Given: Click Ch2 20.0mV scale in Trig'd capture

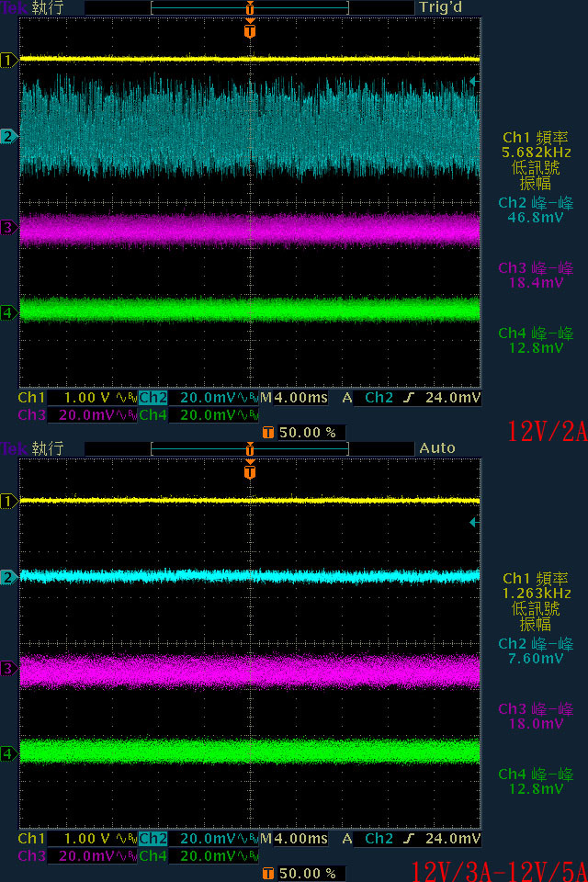Looking at the screenshot, I should (208, 398).
